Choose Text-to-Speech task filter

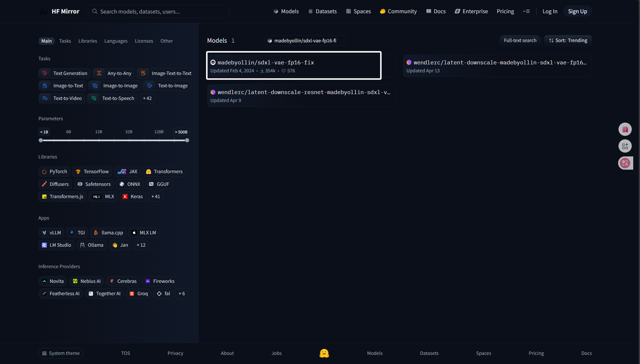112,98
